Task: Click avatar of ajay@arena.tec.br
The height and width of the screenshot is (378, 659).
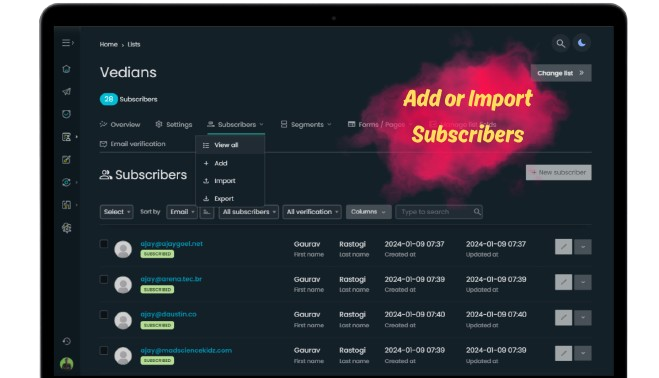Action: point(123,285)
